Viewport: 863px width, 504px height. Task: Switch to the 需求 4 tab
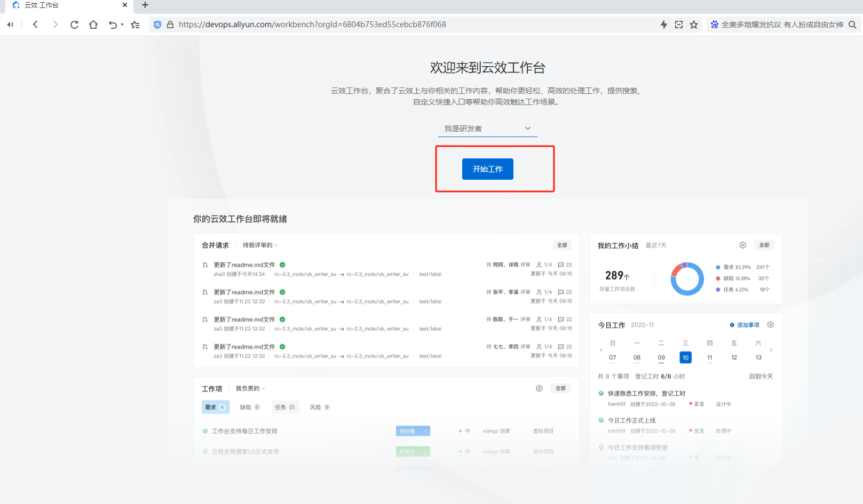point(216,407)
